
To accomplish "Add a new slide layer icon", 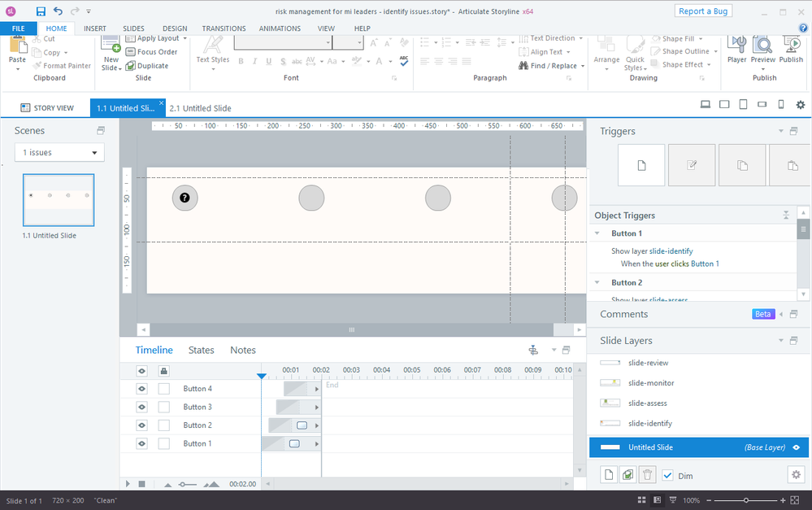I will 609,475.
